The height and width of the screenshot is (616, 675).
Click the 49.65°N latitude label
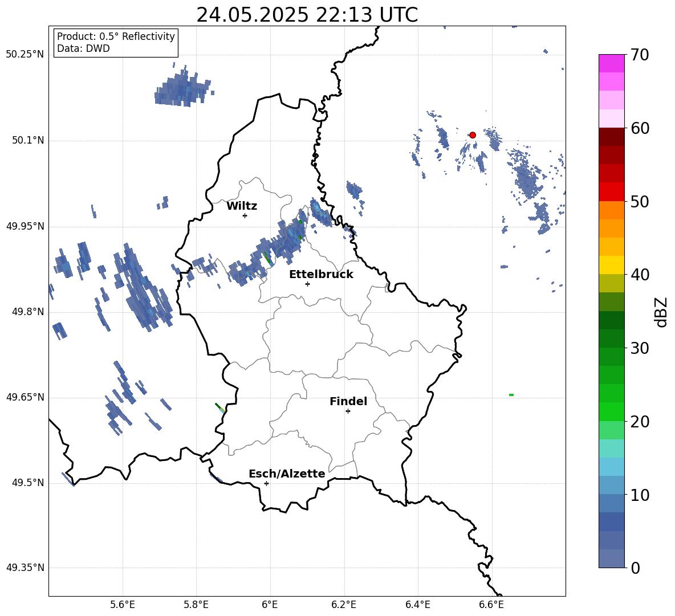[x=25, y=397]
